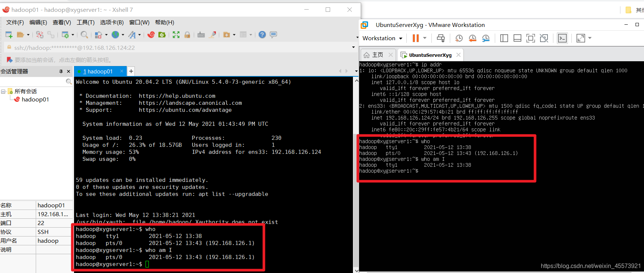644x273 pixels.
Task: Click the globe encoding icon in Xshell
Action: click(x=115, y=35)
